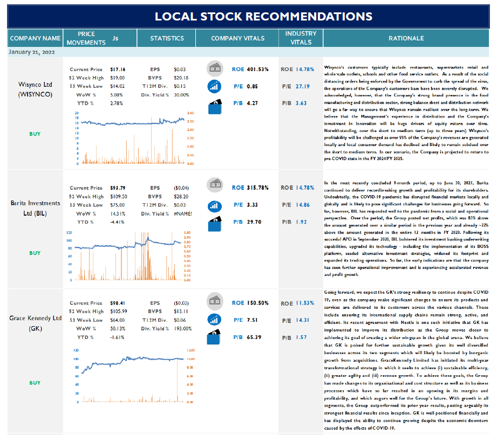Click Wisynco 52 Week Low $14.02
This screenshot has width=504, height=435.
pyautogui.click(x=117, y=86)
